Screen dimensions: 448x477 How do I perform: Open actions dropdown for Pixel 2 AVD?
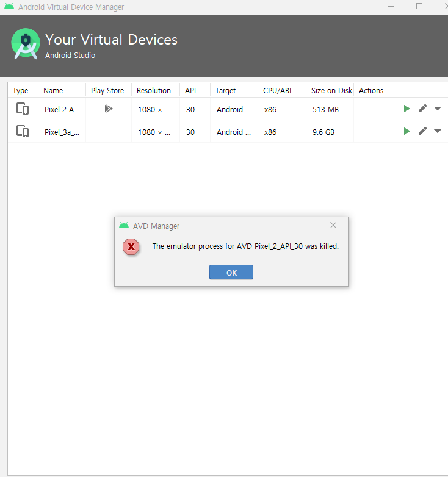click(x=438, y=109)
